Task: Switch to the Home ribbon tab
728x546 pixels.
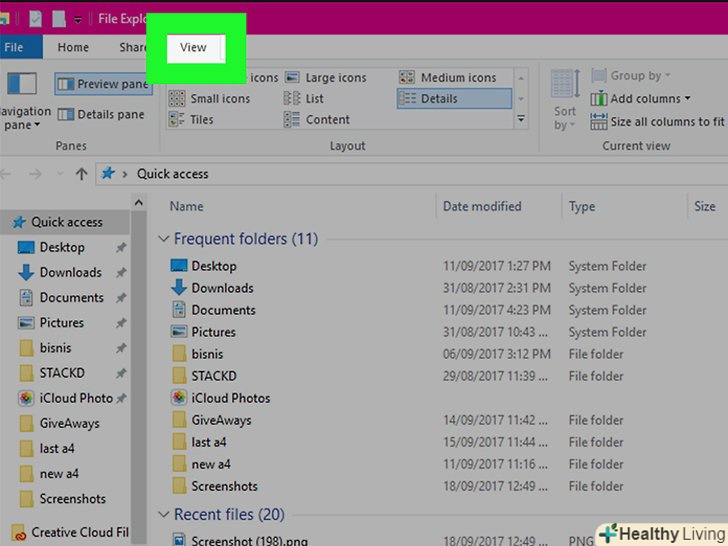Action: point(73,47)
